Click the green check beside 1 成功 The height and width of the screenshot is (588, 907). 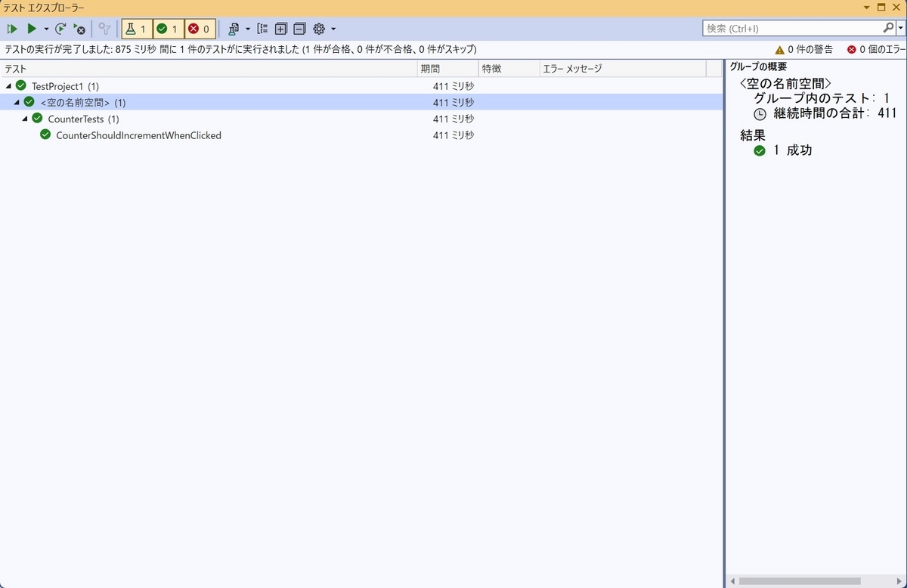tap(760, 150)
